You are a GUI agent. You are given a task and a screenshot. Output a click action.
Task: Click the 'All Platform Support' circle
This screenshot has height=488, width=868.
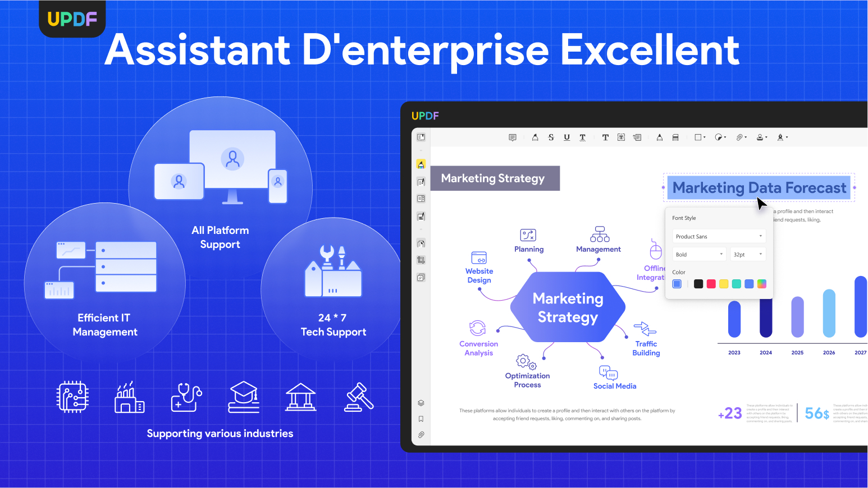coord(221,188)
